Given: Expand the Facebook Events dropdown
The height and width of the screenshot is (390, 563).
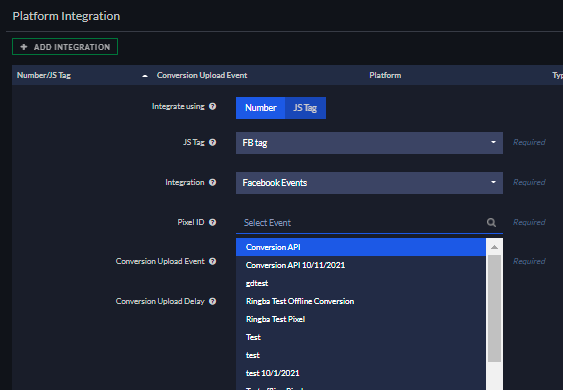Looking at the screenshot, I should click(369, 183).
